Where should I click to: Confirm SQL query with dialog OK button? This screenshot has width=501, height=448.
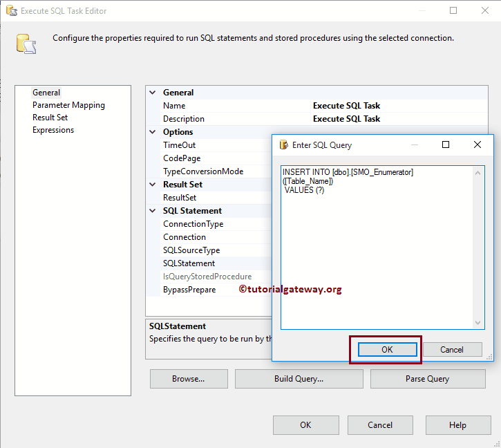coord(387,350)
